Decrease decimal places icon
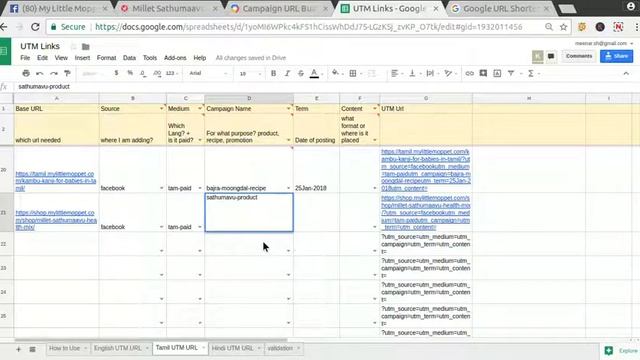This screenshot has height=360, width=640. click(143, 73)
